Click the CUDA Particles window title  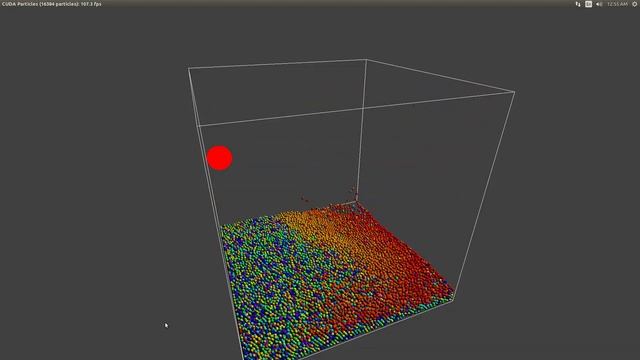[51, 4]
